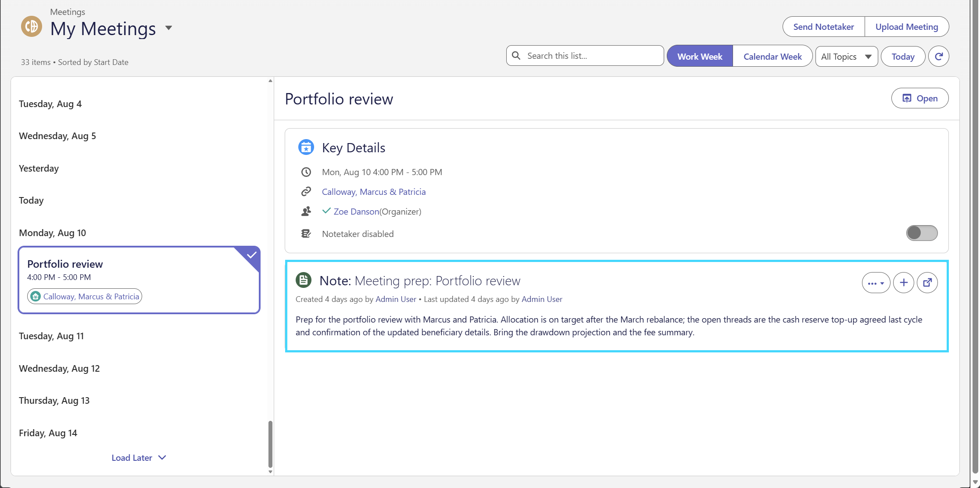This screenshot has width=980, height=488.
Task: Toggle the Notetaker switch on
Action: point(922,233)
